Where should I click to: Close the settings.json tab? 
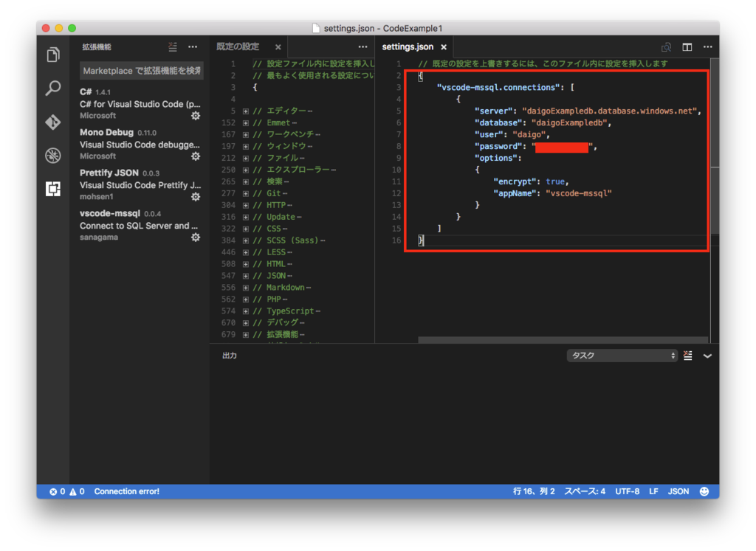tap(444, 47)
